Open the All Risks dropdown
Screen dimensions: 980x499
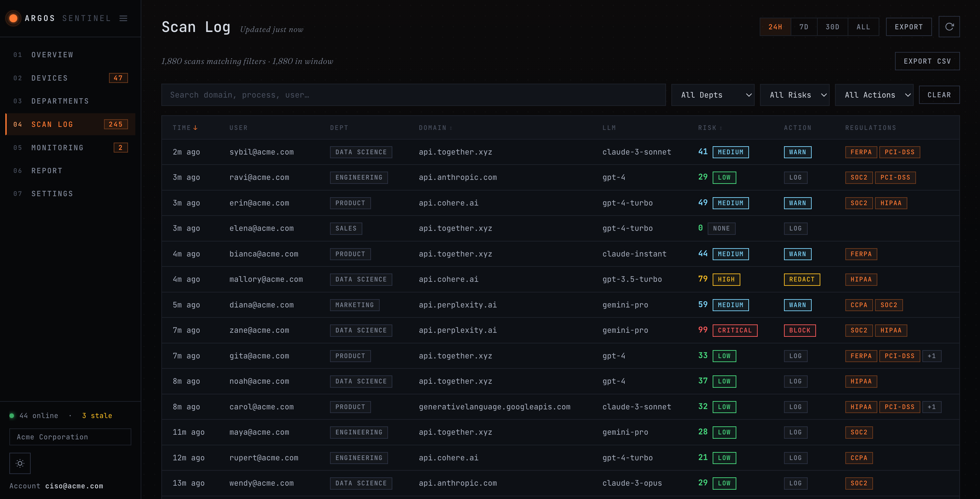point(794,95)
